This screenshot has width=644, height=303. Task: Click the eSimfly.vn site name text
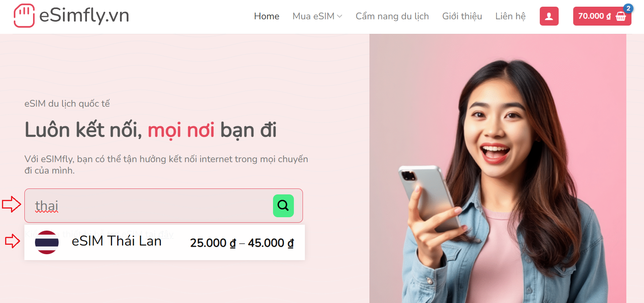(84, 16)
